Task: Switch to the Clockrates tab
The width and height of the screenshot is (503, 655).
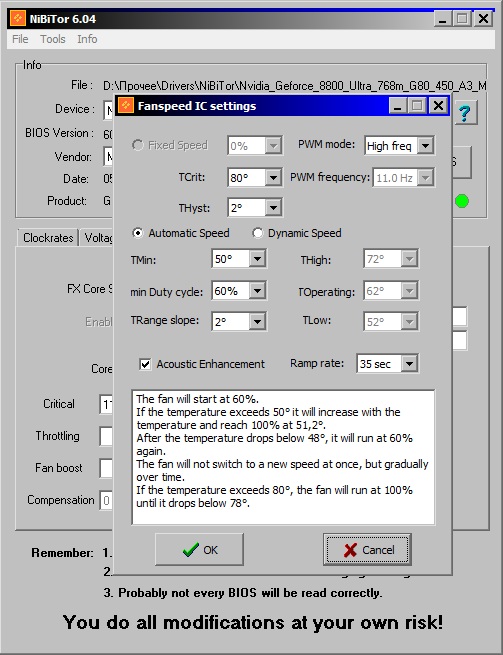Action: tap(48, 238)
